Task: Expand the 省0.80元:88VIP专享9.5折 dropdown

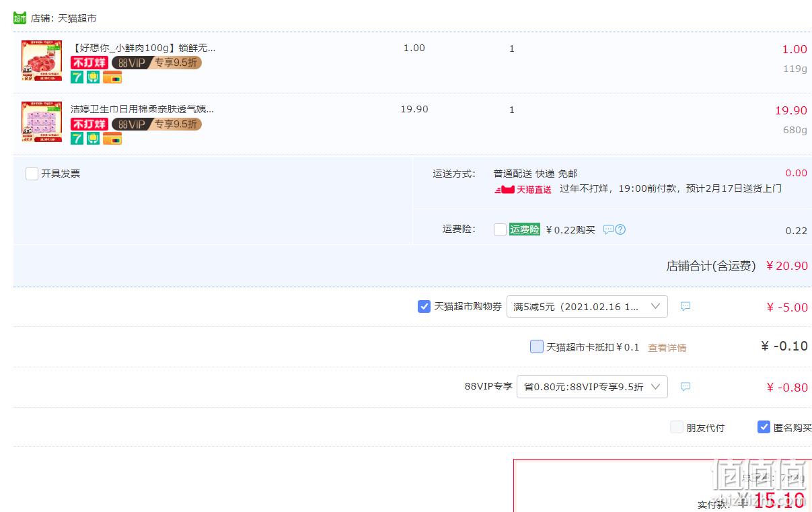Action: pos(592,387)
